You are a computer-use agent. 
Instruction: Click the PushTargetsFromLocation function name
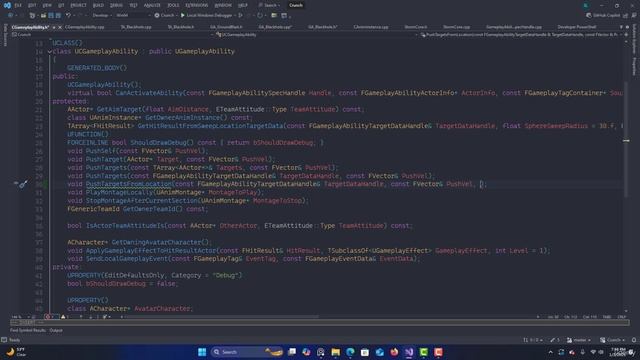[x=129, y=184]
